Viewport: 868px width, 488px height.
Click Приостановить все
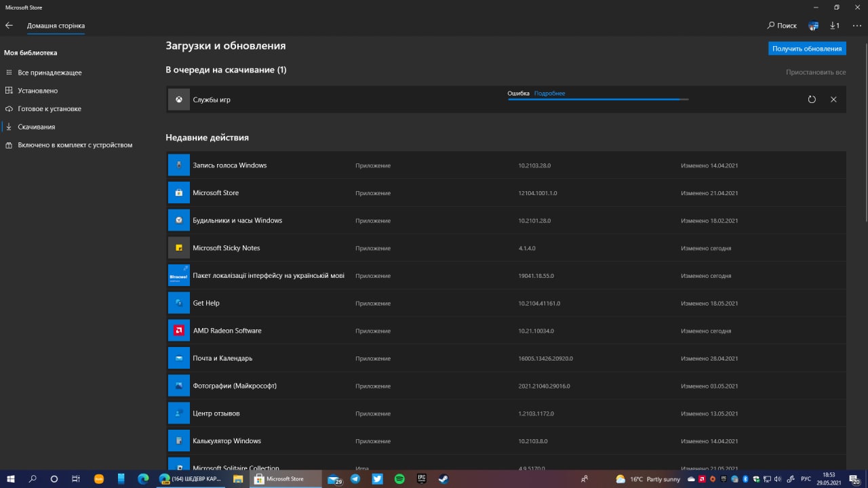click(816, 72)
